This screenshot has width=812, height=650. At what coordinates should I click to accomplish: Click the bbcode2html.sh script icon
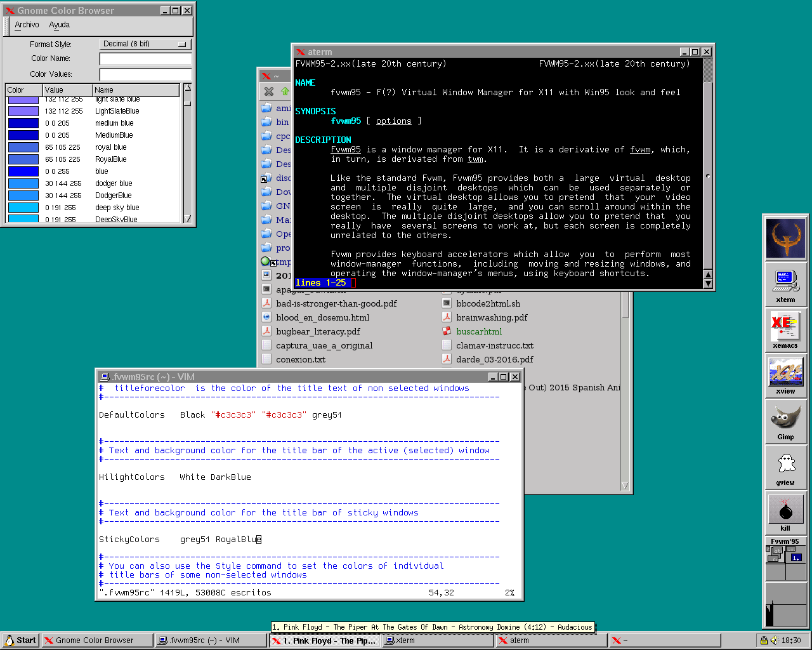[447, 303]
